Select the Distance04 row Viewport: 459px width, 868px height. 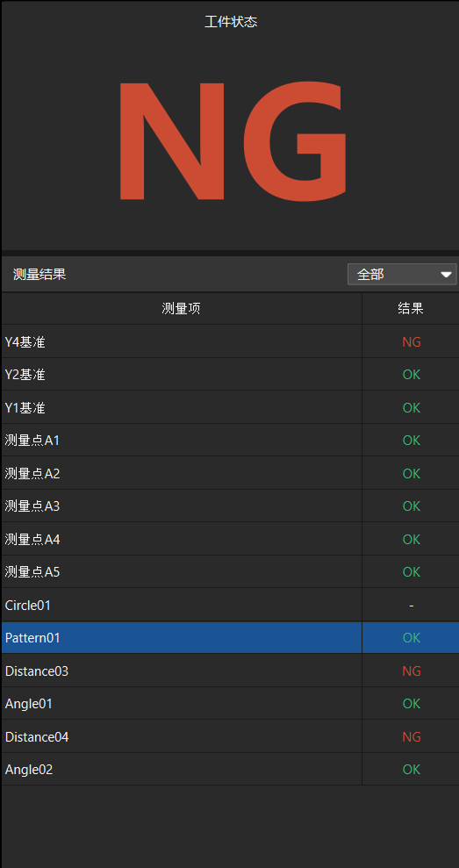click(x=230, y=737)
